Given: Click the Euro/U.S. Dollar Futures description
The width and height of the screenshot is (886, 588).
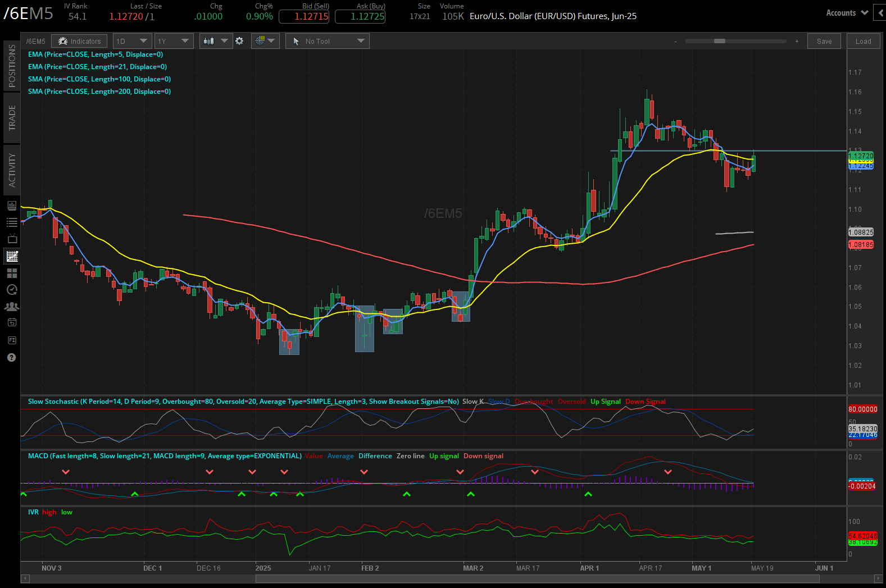Looking at the screenshot, I should pyautogui.click(x=553, y=16).
